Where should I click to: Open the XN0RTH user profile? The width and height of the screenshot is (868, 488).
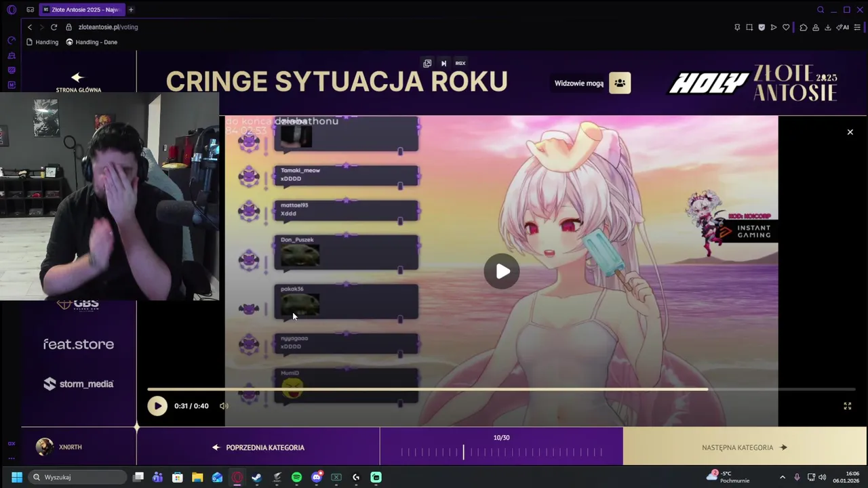point(59,447)
